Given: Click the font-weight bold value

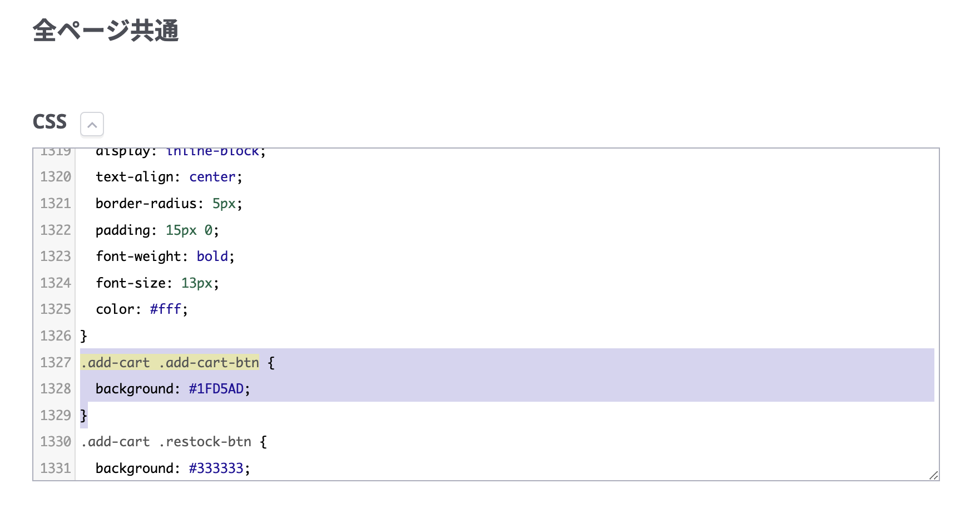Looking at the screenshot, I should click(212, 256).
